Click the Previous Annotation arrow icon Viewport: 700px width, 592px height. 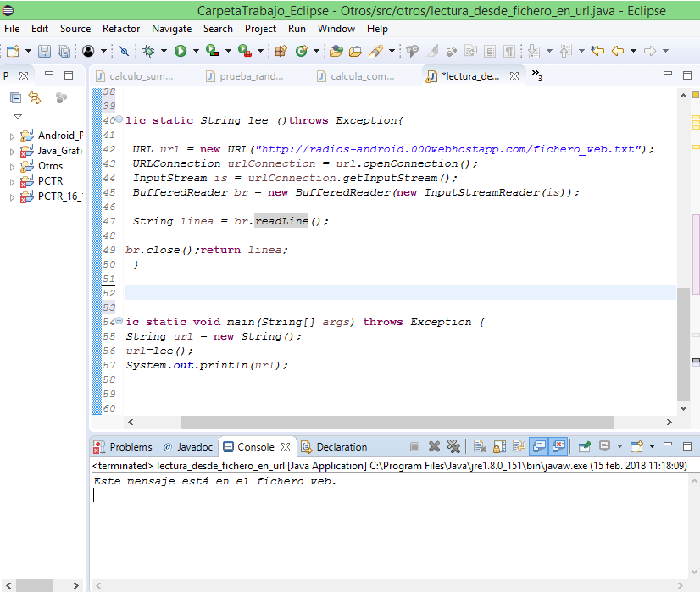point(565,51)
